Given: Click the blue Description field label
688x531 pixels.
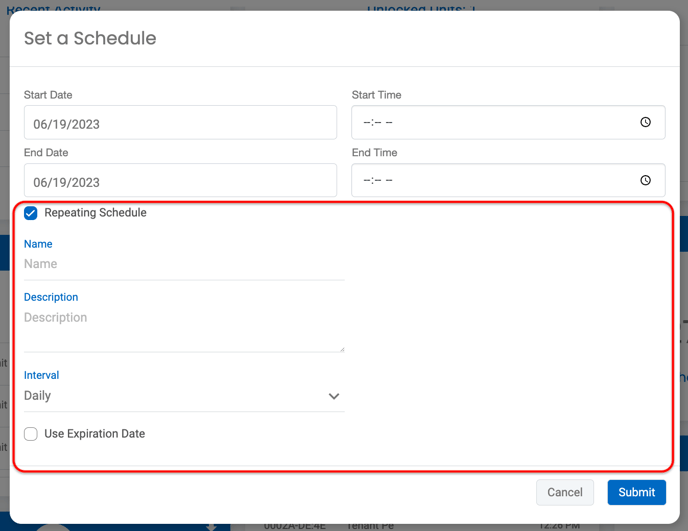Looking at the screenshot, I should click(51, 297).
